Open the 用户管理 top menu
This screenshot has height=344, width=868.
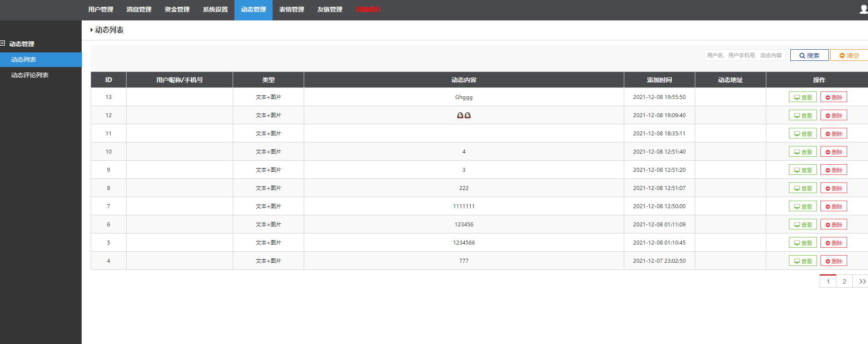coord(101,10)
